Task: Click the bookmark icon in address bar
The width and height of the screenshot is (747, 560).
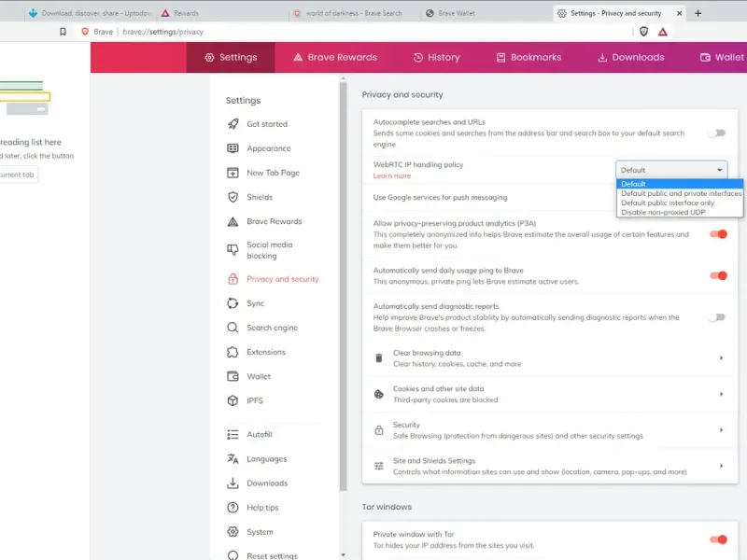Action: click(x=63, y=32)
